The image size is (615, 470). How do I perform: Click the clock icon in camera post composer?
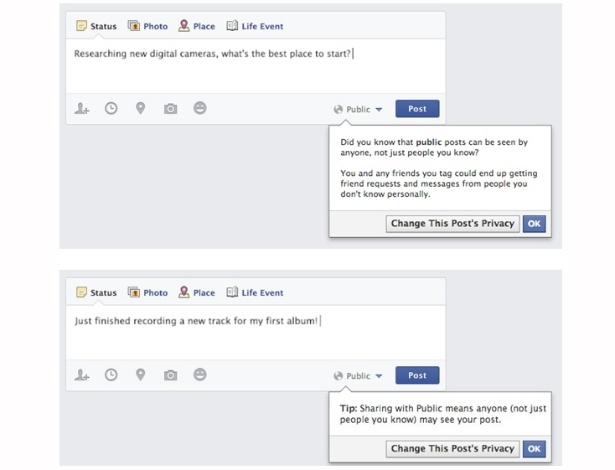point(111,108)
